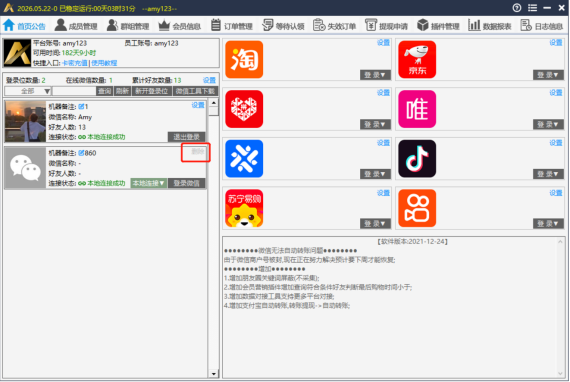Viewport: 570px width, 382px height.
Task: Open the Vipshop (唯) pink icon
Action: point(417,109)
